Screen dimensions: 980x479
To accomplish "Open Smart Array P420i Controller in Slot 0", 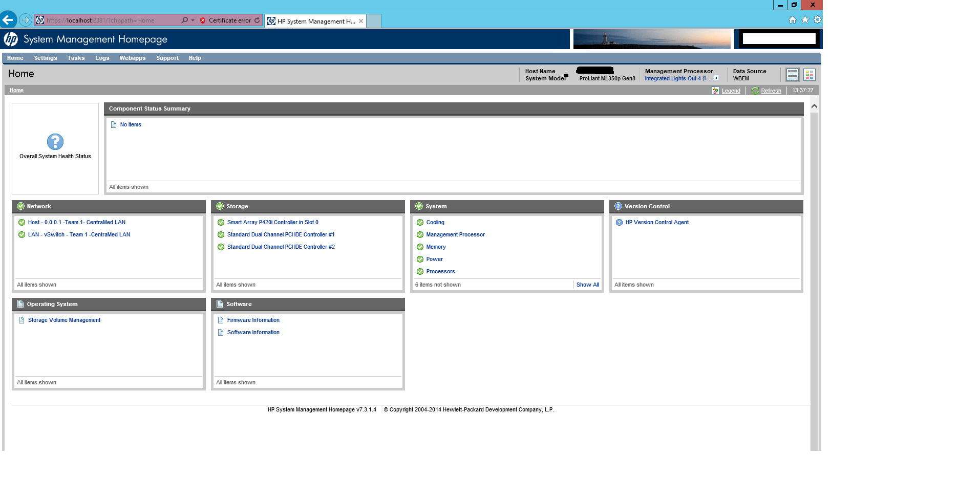I will 273,223.
